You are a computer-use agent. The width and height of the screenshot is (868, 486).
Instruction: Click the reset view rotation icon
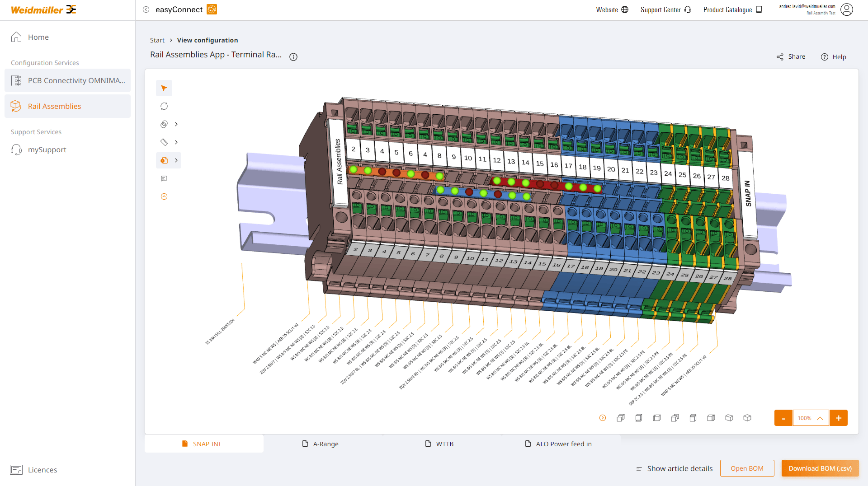(x=164, y=106)
